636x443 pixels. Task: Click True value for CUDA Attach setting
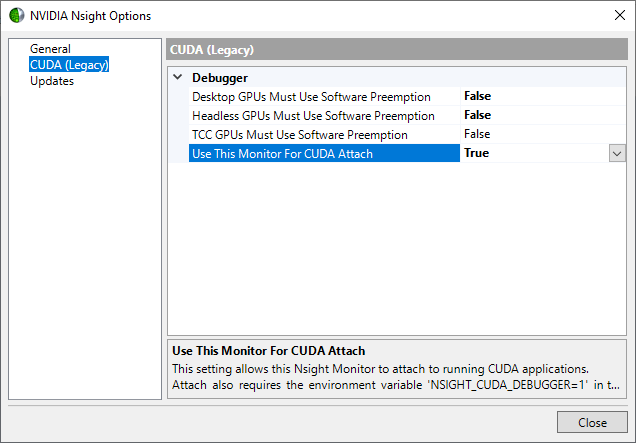pos(476,153)
